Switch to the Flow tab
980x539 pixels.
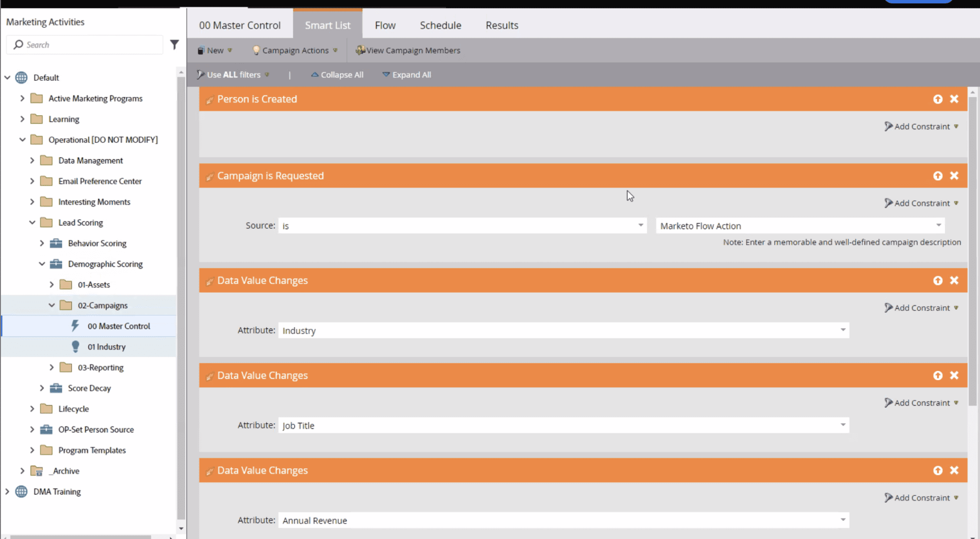point(385,25)
